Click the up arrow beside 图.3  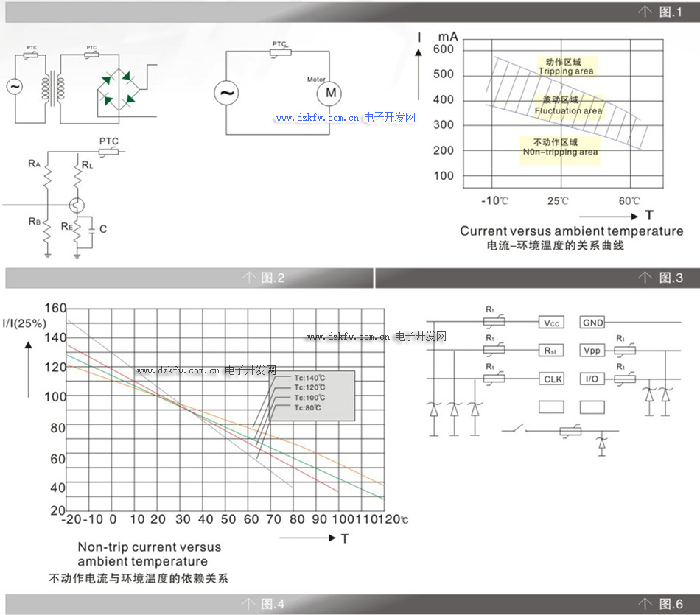click(645, 278)
